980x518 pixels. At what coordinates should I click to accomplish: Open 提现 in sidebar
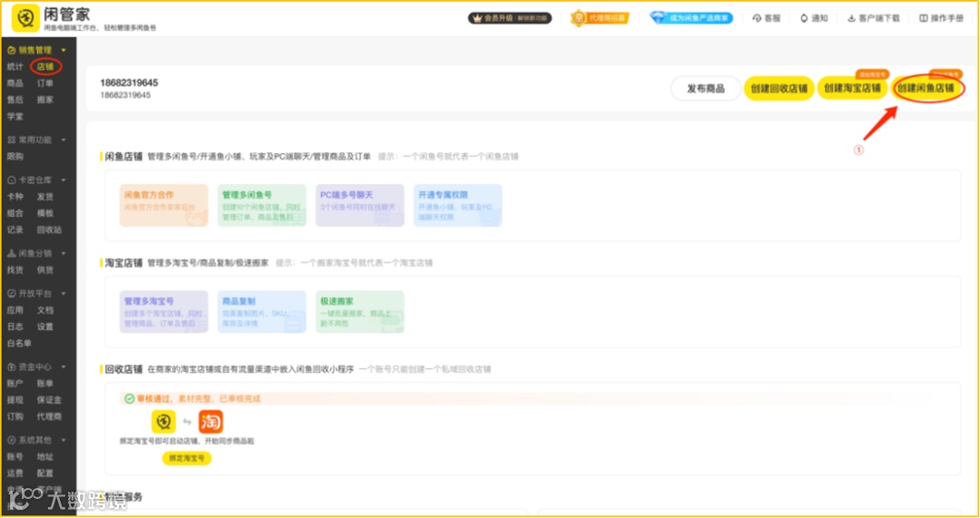click(x=15, y=400)
